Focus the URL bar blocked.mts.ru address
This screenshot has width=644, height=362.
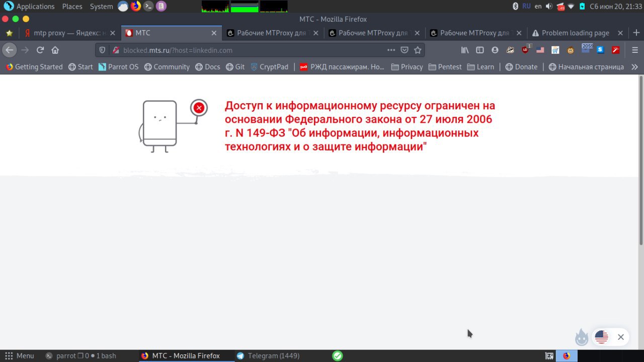coord(252,50)
